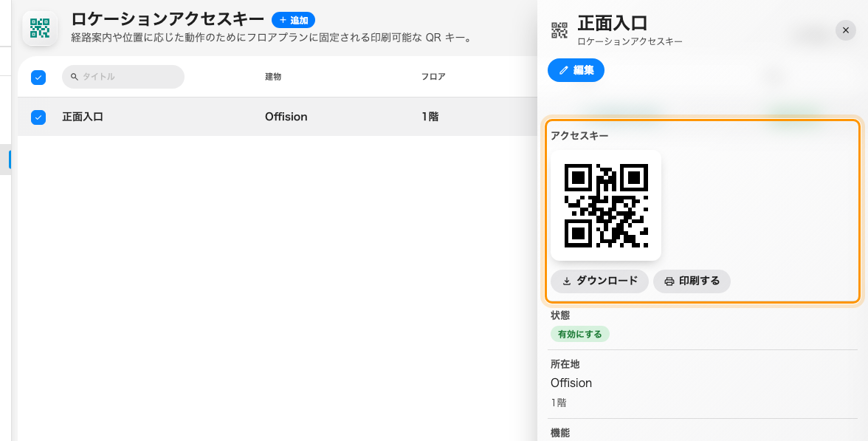Click the 1階 text under 所在地
Viewport: 868px width, 441px height.
[x=559, y=403]
